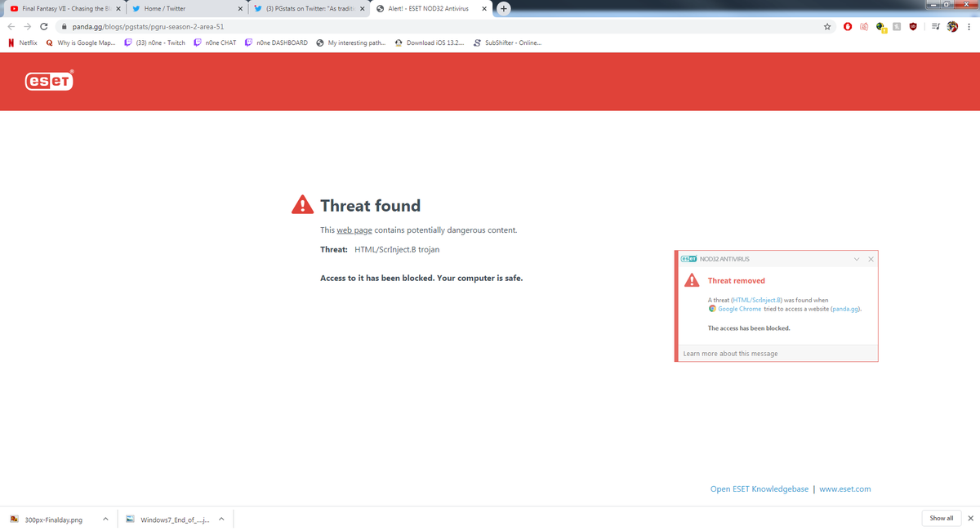This screenshot has width=980, height=531.
Task: Click 'Access to it has been blocked' text
Action: (x=421, y=278)
